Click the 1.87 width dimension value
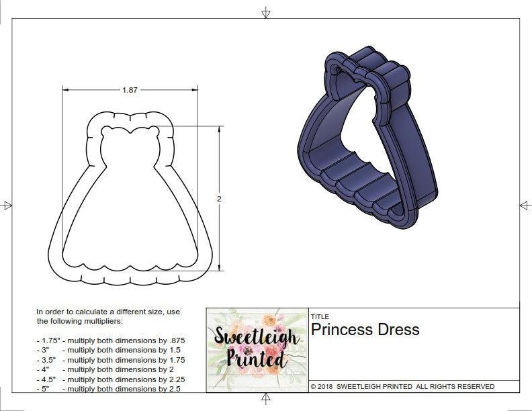 click(130, 90)
